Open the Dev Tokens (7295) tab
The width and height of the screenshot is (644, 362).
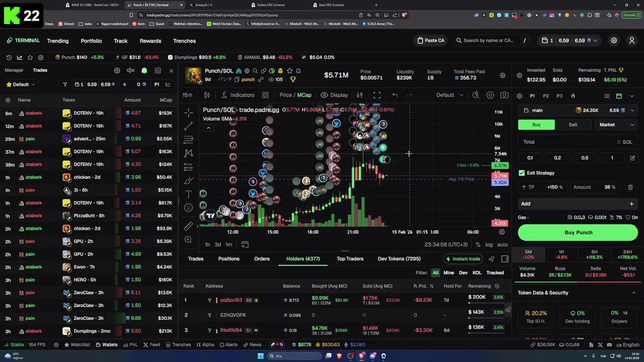tap(399, 259)
